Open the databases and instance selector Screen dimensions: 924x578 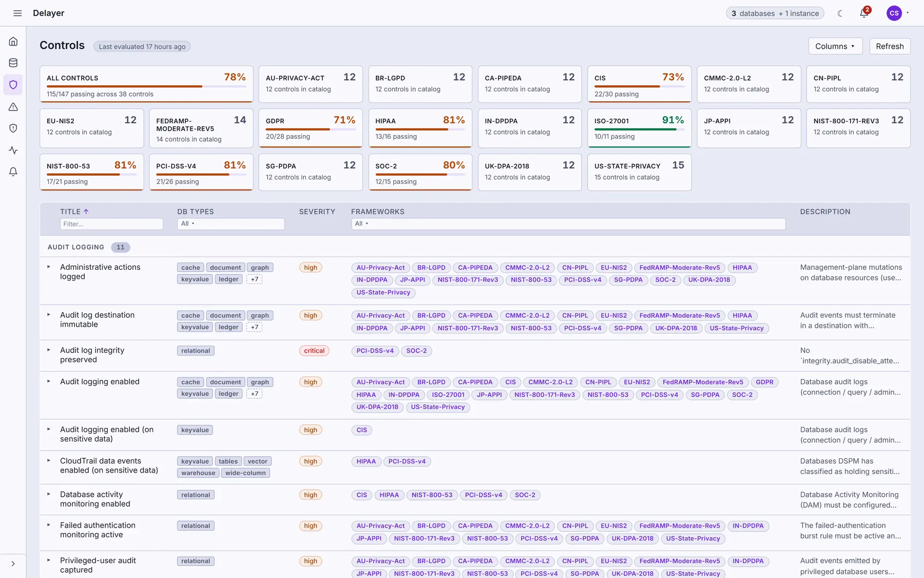click(775, 13)
